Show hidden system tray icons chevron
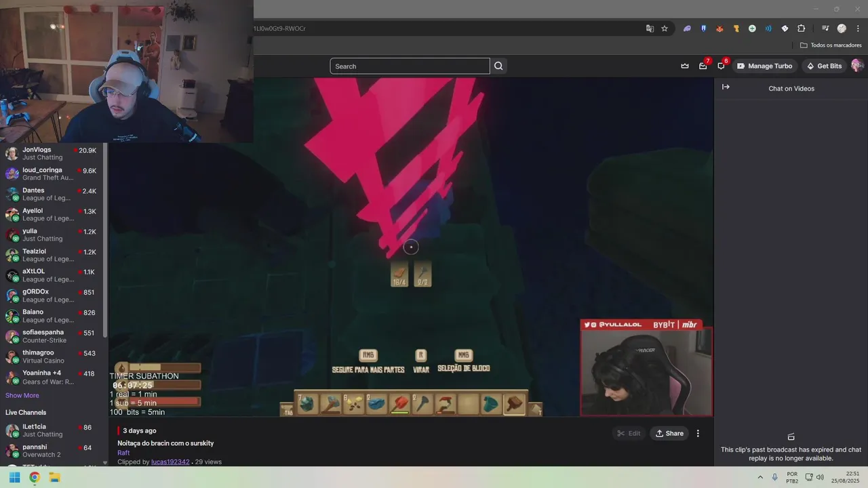This screenshot has height=488, width=868. click(x=760, y=477)
